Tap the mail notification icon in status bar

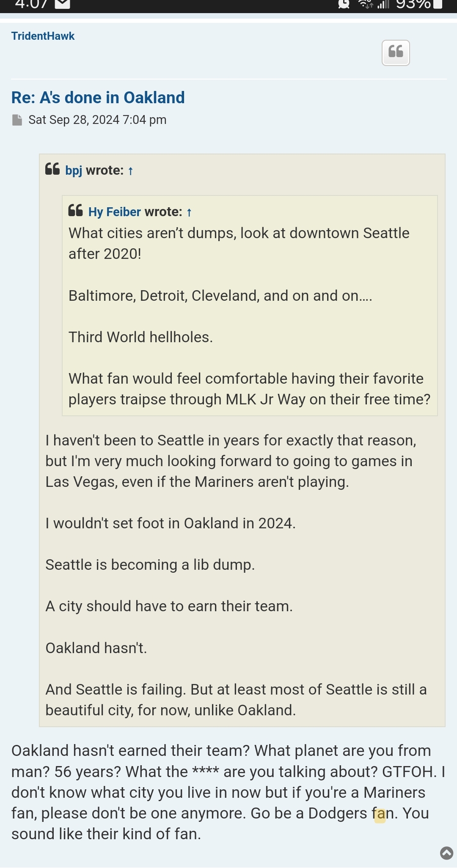pyautogui.click(x=63, y=4)
